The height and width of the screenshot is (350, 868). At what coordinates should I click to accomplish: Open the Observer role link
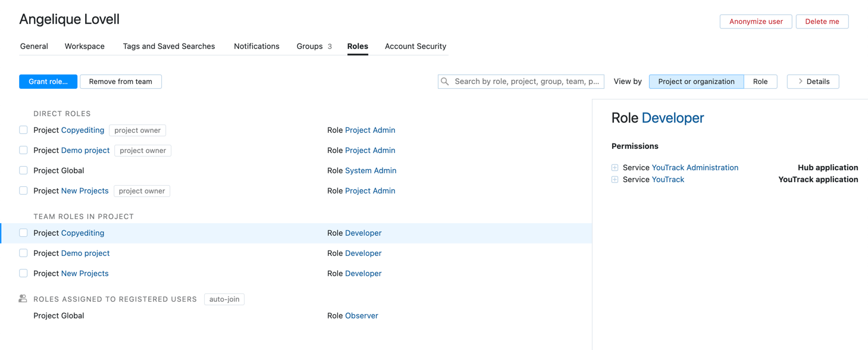coord(362,315)
